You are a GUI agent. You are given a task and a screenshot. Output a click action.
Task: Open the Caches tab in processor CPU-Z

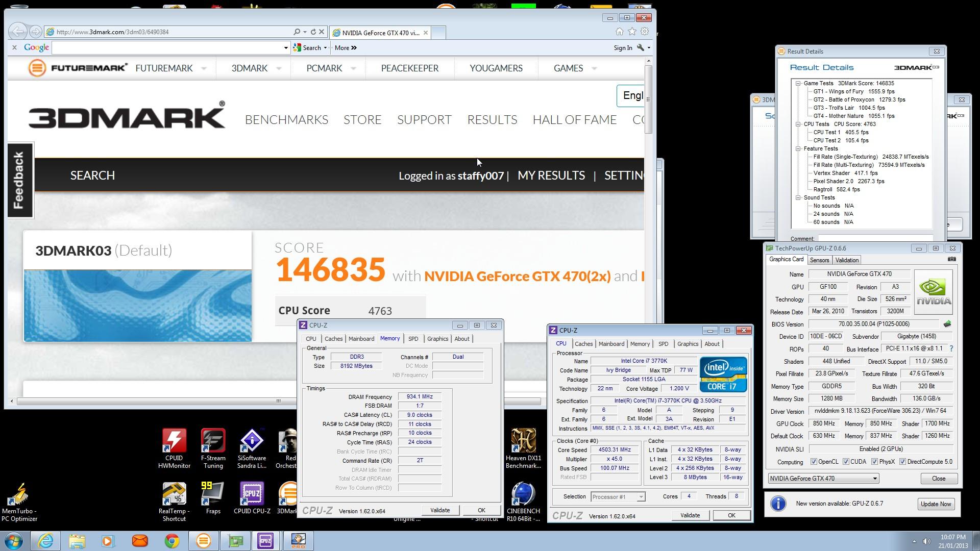pyautogui.click(x=583, y=344)
